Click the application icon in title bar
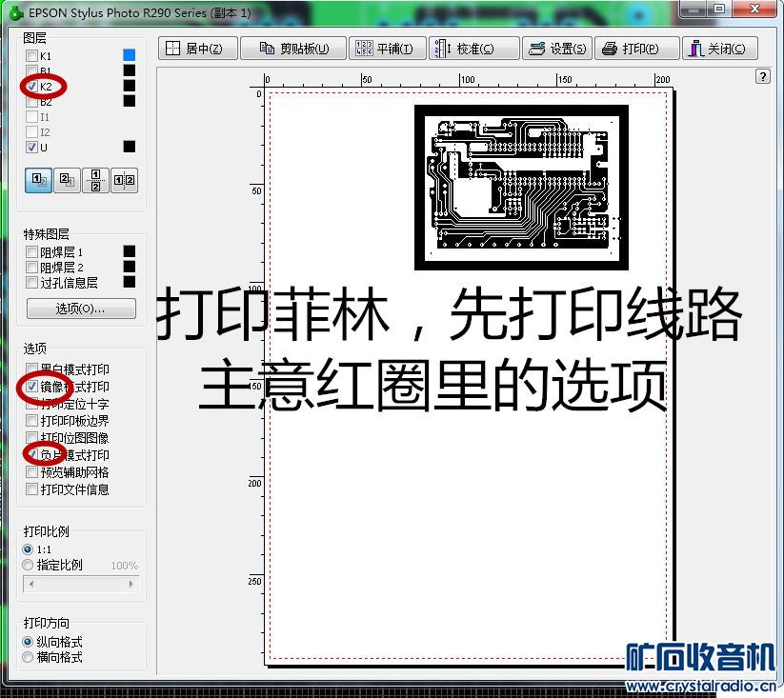Image resolution: width=784 pixels, height=698 pixels. (16, 13)
